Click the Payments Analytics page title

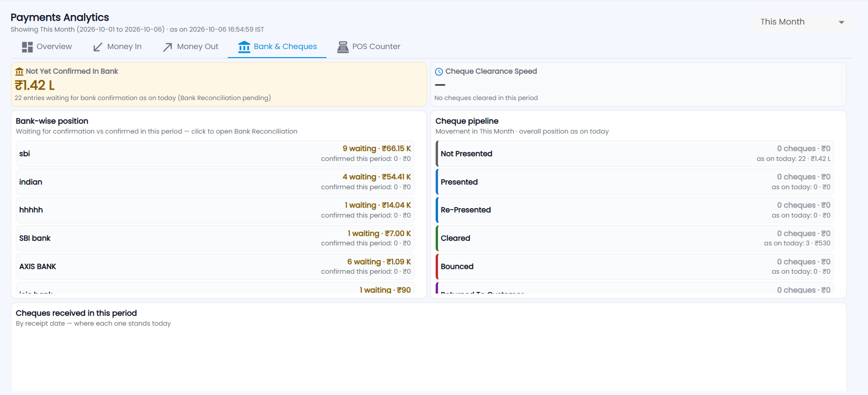60,17
